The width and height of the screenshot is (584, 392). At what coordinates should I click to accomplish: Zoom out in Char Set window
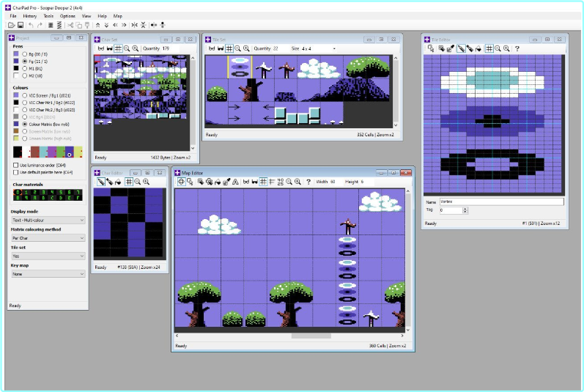127,48
